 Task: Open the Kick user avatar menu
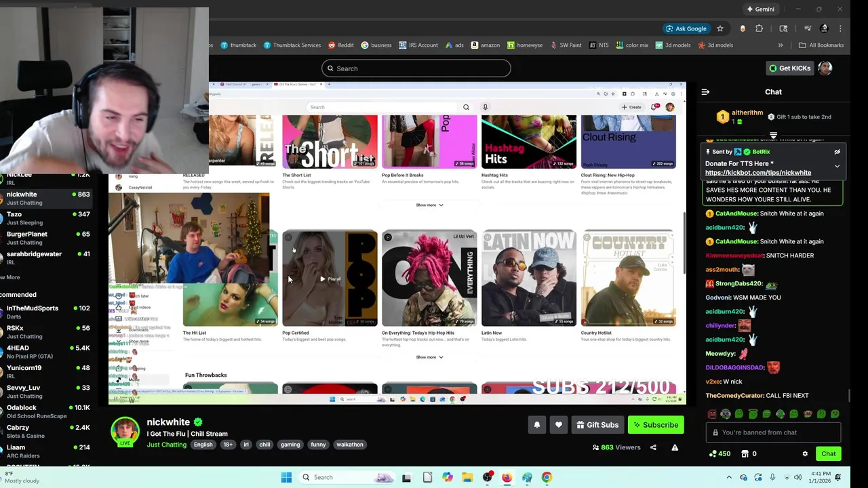tap(825, 68)
